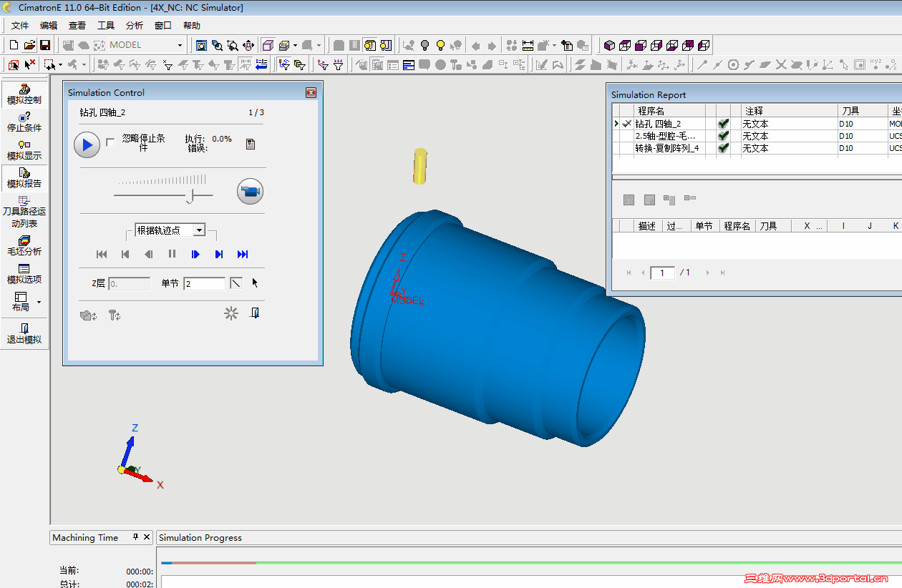Open the 编辑 menu
The height and width of the screenshot is (588, 902).
point(49,26)
